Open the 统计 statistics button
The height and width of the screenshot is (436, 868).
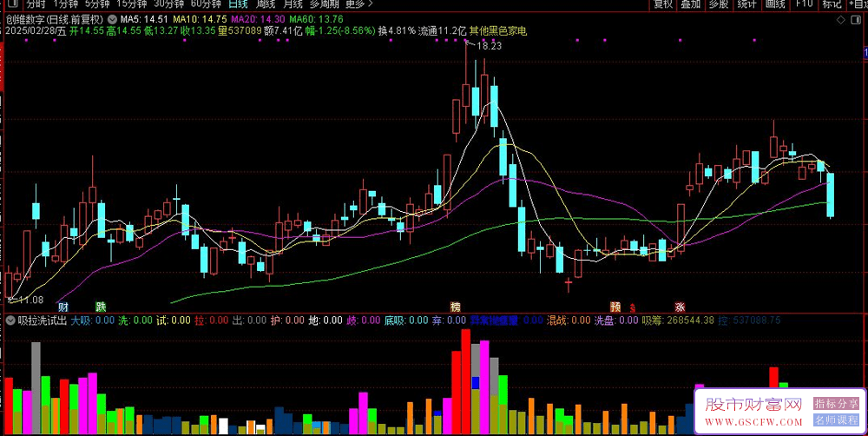coord(746,3)
